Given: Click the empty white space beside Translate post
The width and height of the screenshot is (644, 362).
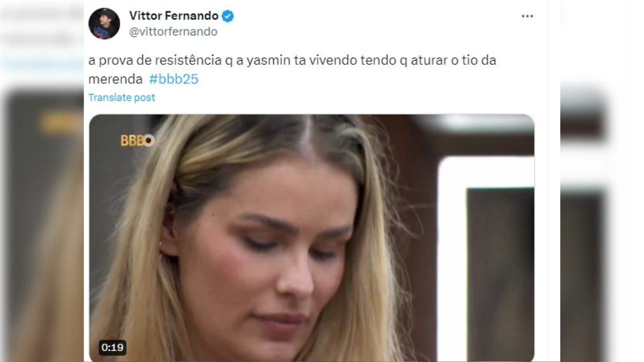Looking at the screenshot, I should [343, 98].
